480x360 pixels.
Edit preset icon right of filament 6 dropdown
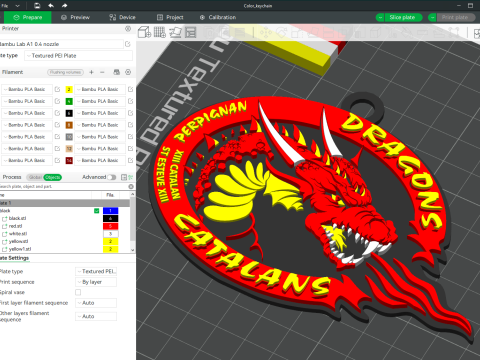(x=130, y=113)
